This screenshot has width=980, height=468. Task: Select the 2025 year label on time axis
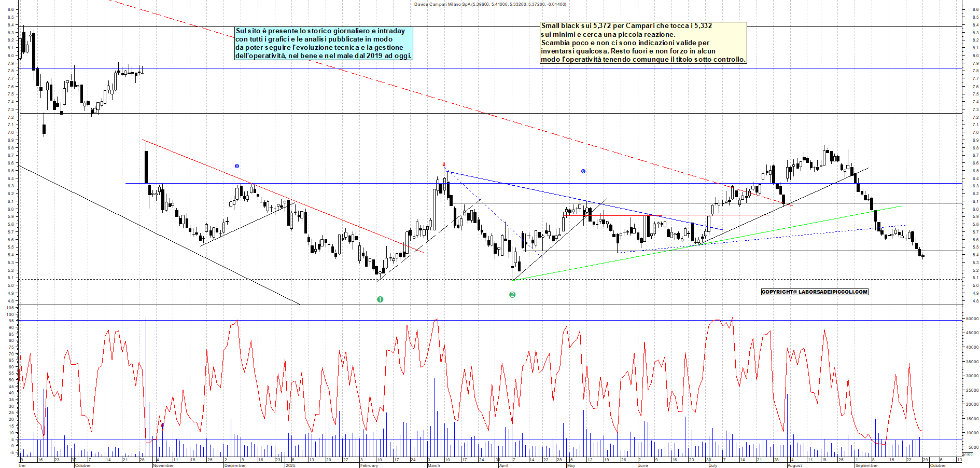[x=290, y=465]
